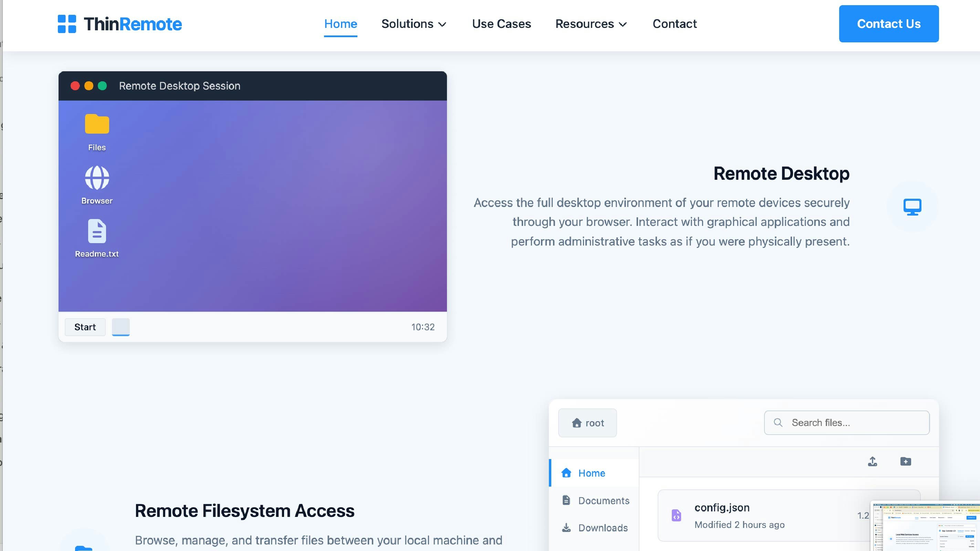980x551 pixels.
Task: Click the Remote Desktop Session title text
Action: point(179,86)
